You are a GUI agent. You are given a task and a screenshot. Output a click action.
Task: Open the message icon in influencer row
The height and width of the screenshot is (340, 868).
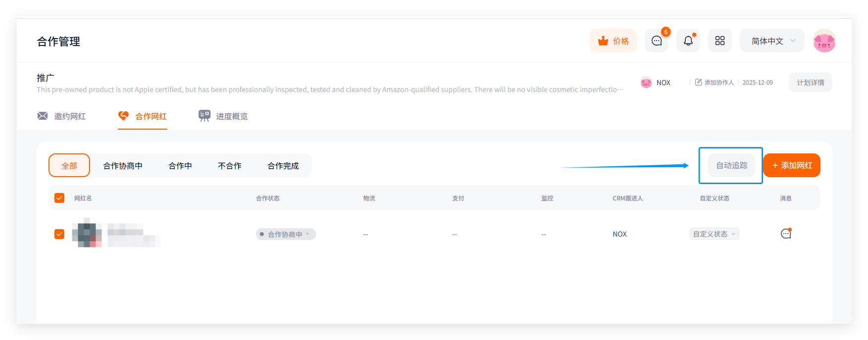785,234
